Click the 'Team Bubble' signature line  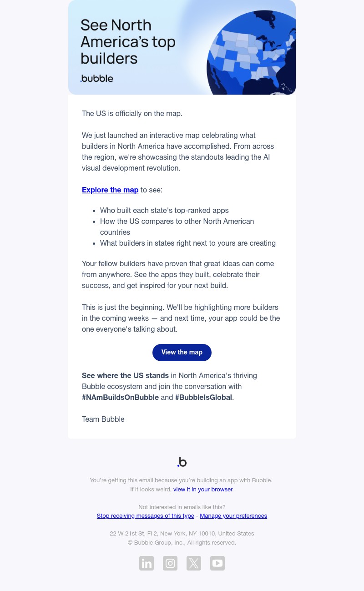pyautogui.click(x=103, y=419)
